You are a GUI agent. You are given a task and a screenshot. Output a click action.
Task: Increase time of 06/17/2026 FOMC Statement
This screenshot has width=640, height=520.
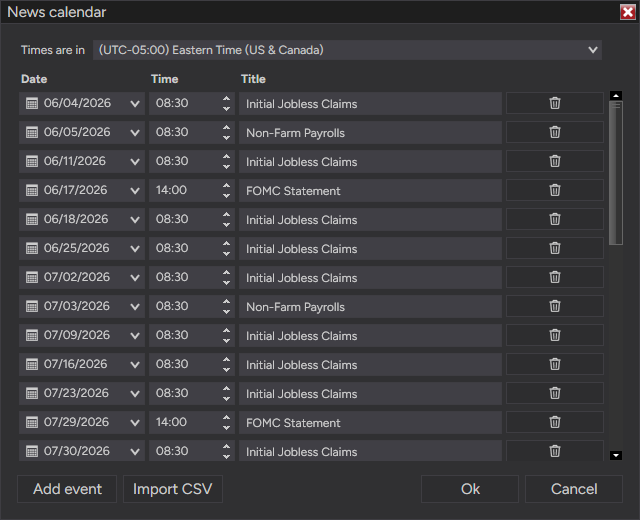pyautogui.click(x=227, y=185)
